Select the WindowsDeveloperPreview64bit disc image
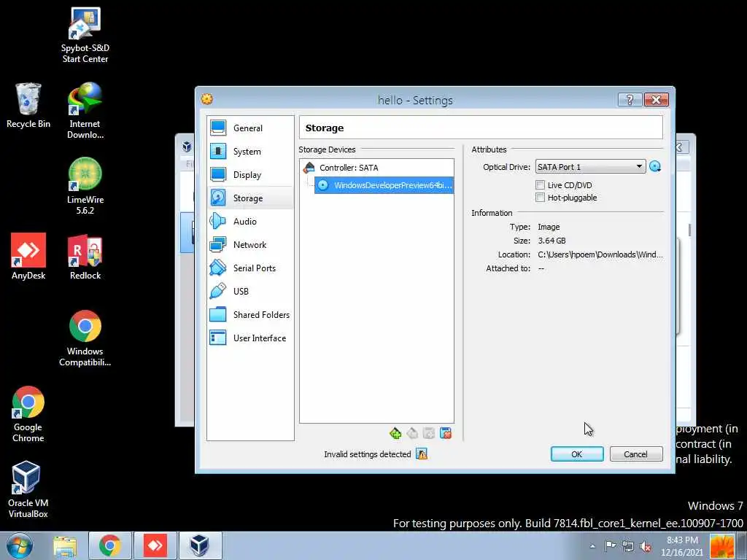 coord(384,185)
